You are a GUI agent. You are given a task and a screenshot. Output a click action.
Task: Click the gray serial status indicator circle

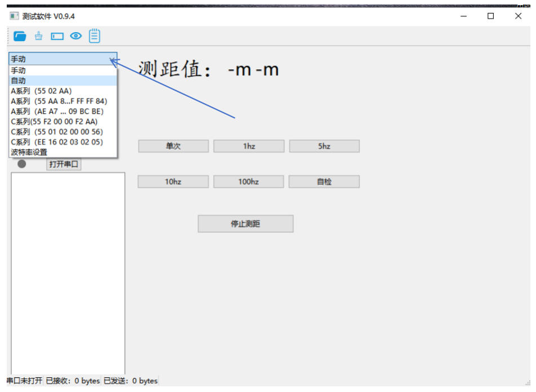pos(22,164)
